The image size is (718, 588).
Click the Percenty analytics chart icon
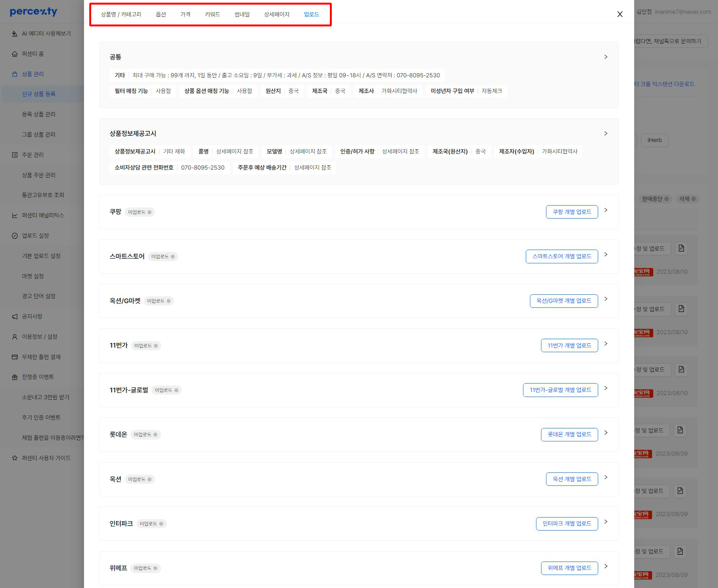coord(15,216)
